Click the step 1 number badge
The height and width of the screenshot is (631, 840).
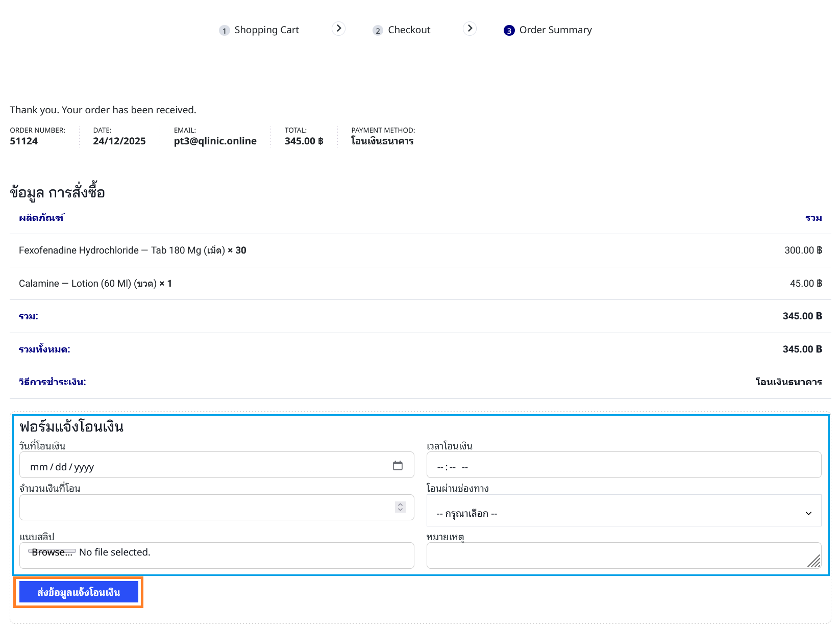coord(224,31)
